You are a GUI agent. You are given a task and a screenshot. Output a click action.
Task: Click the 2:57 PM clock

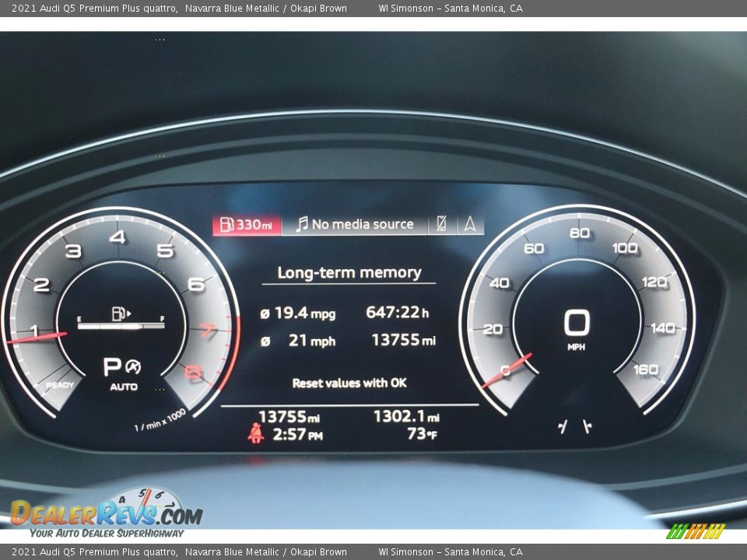298,434
